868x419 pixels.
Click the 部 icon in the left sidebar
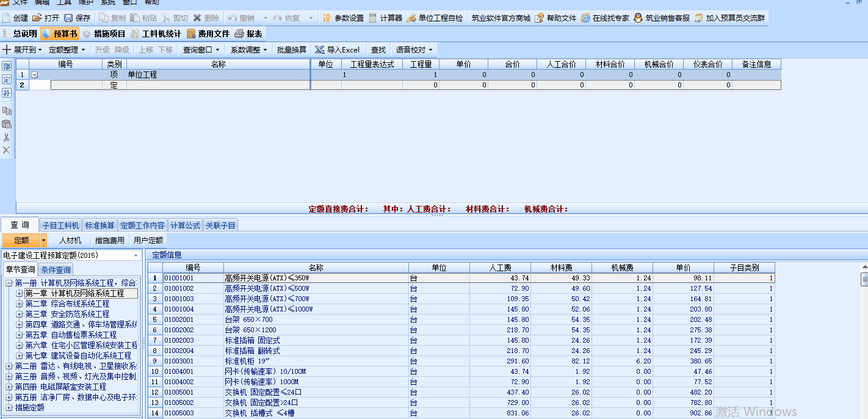coord(7,66)
